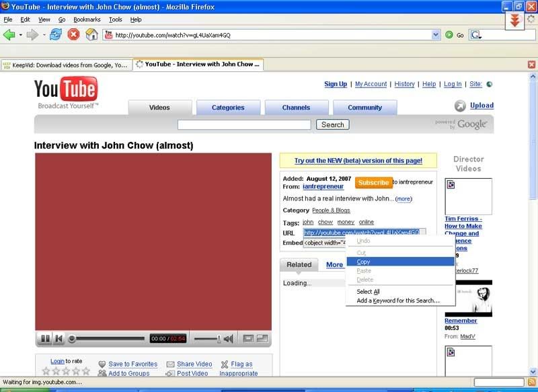Click the Upload arrow icon

[460, 106]
